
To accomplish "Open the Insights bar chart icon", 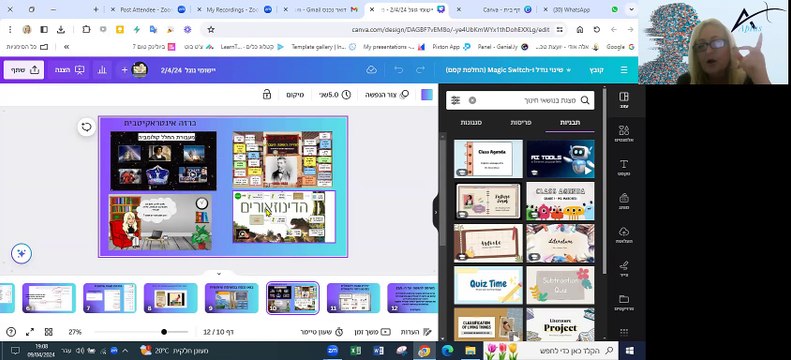I will [x=102, y=70].
